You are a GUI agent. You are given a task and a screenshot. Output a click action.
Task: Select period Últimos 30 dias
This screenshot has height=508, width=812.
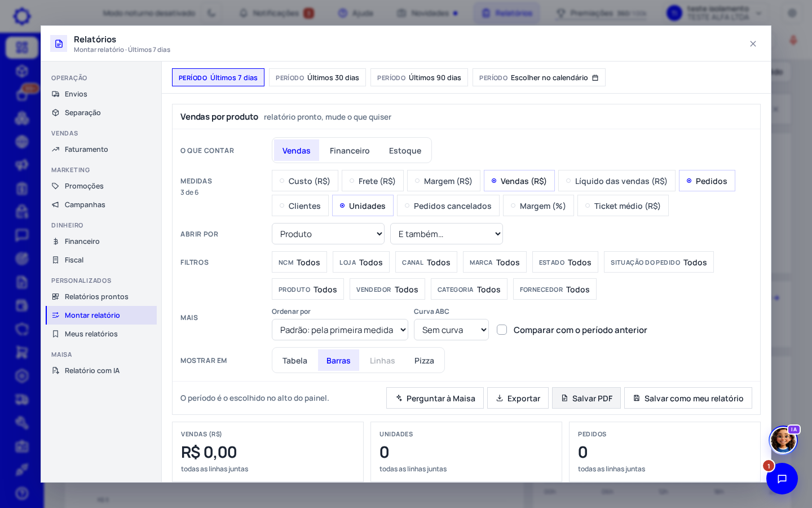(317, 78)
